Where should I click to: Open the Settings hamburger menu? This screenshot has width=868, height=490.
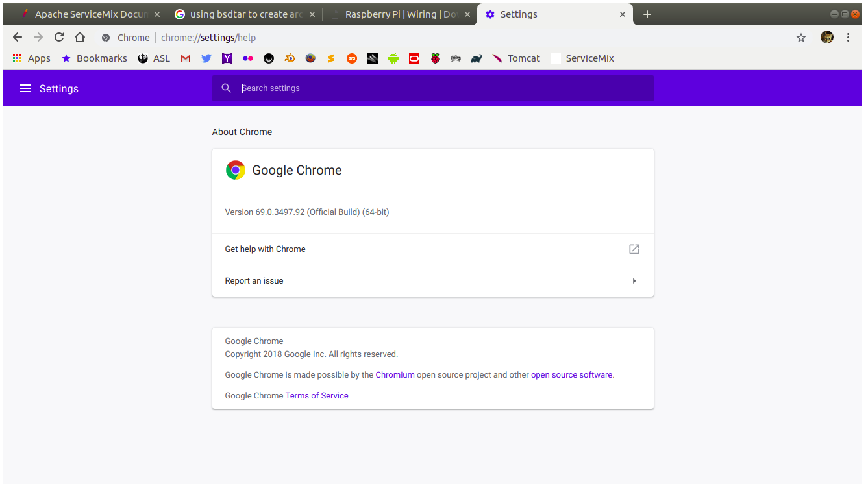[x=25, y=88]
